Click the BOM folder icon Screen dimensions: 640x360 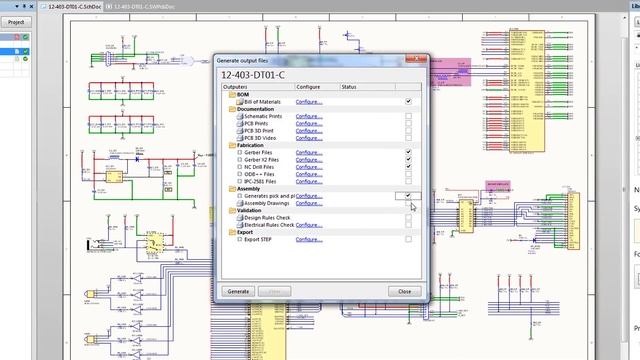click(x=232, y=95)
